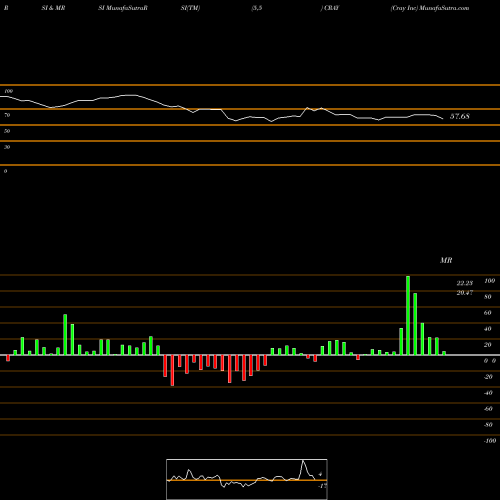Click the longest red bar in the MR chart
The image size is (500, 500).
(x=172, y=370)
